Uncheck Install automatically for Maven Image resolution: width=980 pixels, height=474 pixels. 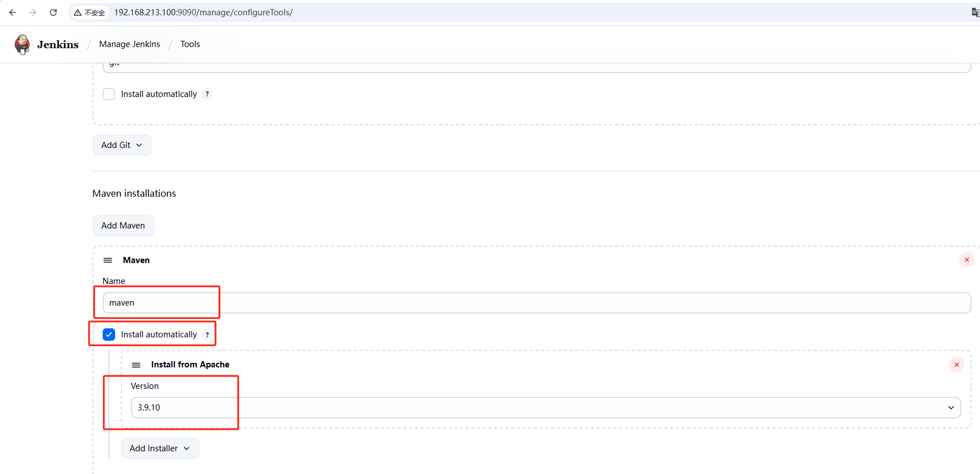109,335
